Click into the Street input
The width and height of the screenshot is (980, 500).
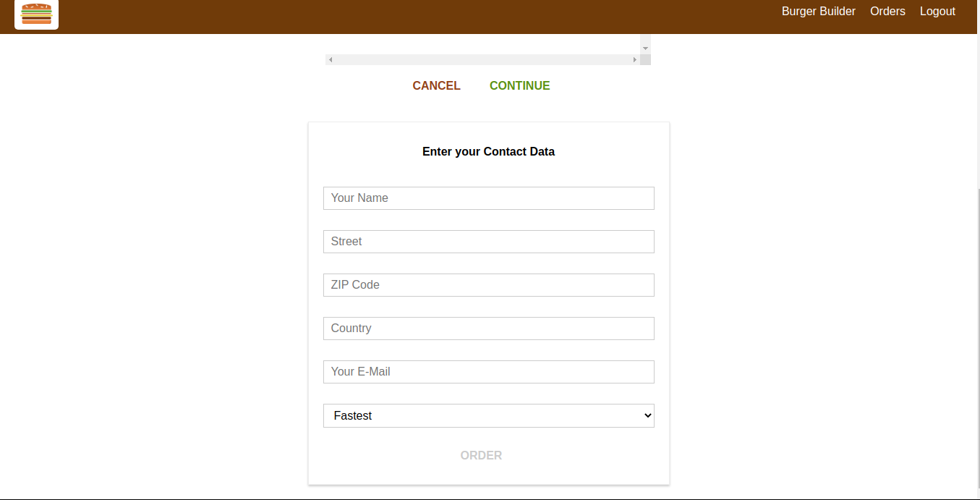[x=489, y=242]
